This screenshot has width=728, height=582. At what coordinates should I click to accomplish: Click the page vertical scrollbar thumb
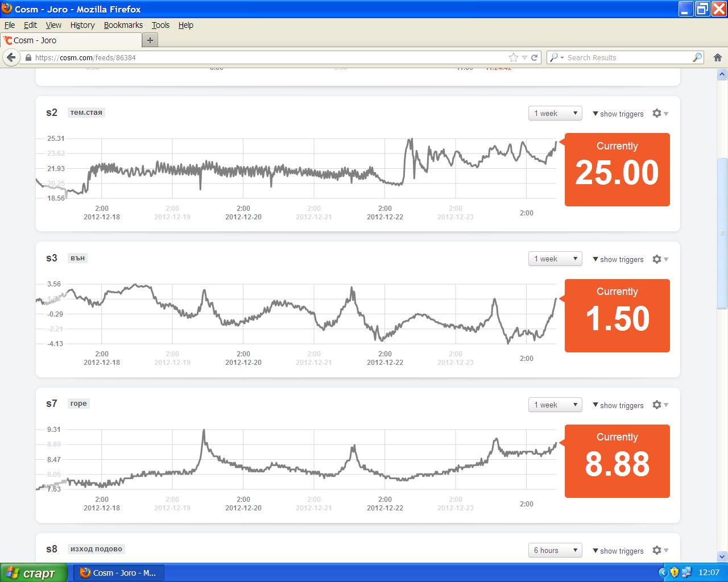click(722, 233)
